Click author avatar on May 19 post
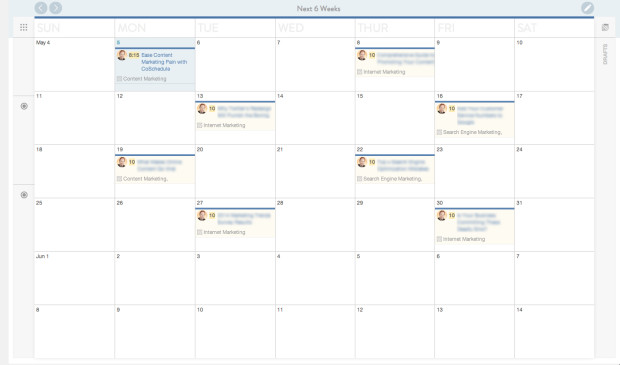620x365 pixels. tap(122, 162)
